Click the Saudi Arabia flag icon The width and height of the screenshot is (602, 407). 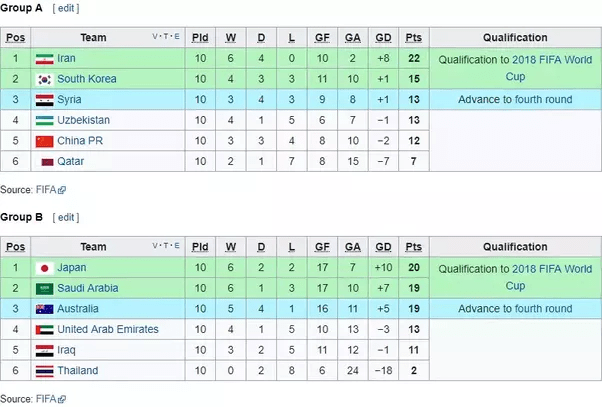pyautogui.click(x=45, y=289)
